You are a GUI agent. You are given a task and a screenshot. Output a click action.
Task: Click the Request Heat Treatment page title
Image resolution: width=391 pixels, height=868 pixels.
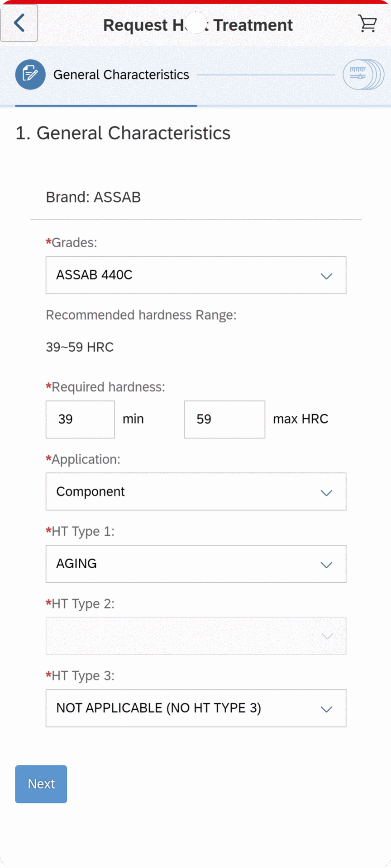pyautogui.click(x=198, y=25)
